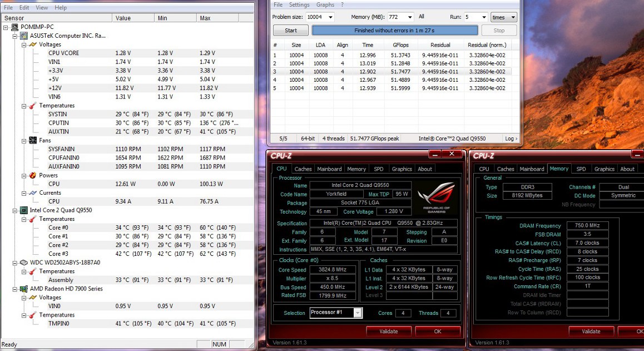Click the finished progress bar in LinX
The width and height of the screenshot is (644, 351).
pyautogui.click(x=394, y=31)
